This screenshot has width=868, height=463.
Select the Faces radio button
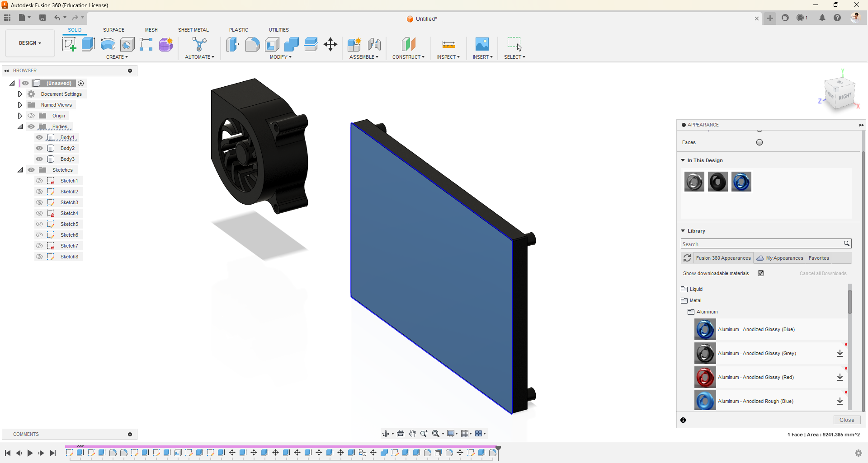tap(759, 142)
